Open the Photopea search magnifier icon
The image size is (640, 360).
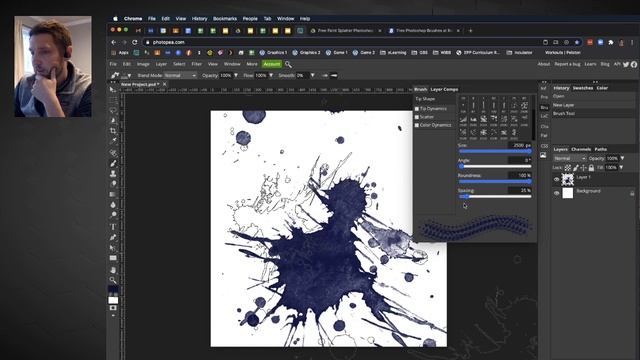pos(288,64)
